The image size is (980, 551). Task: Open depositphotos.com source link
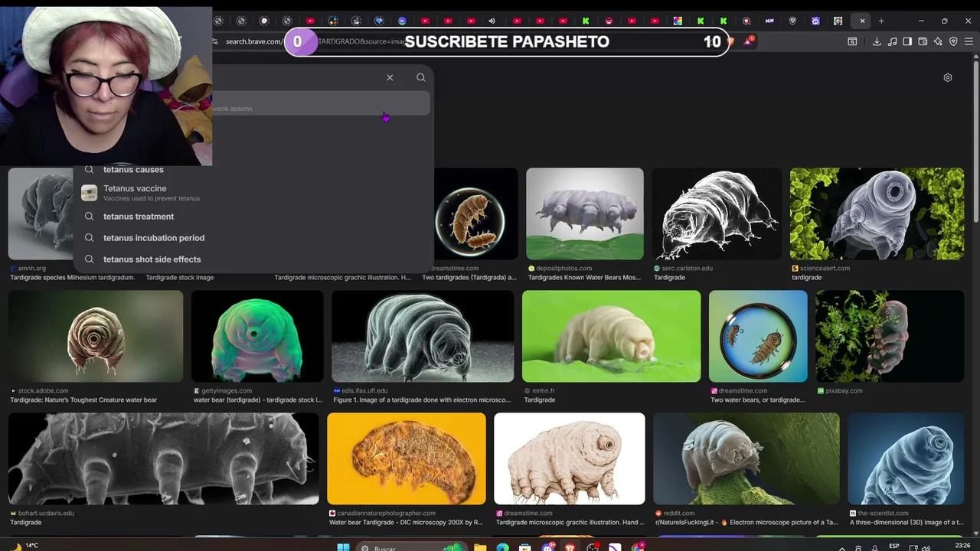coord(564,269)
